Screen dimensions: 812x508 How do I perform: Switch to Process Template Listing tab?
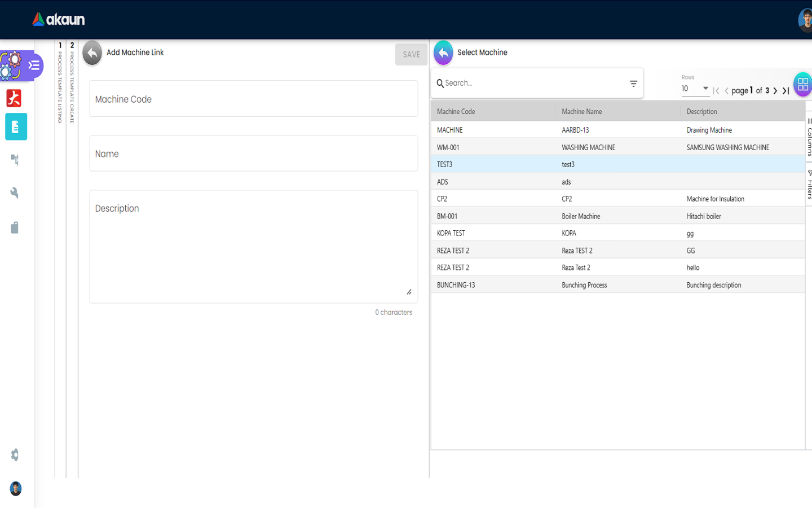tap(60, 85)
